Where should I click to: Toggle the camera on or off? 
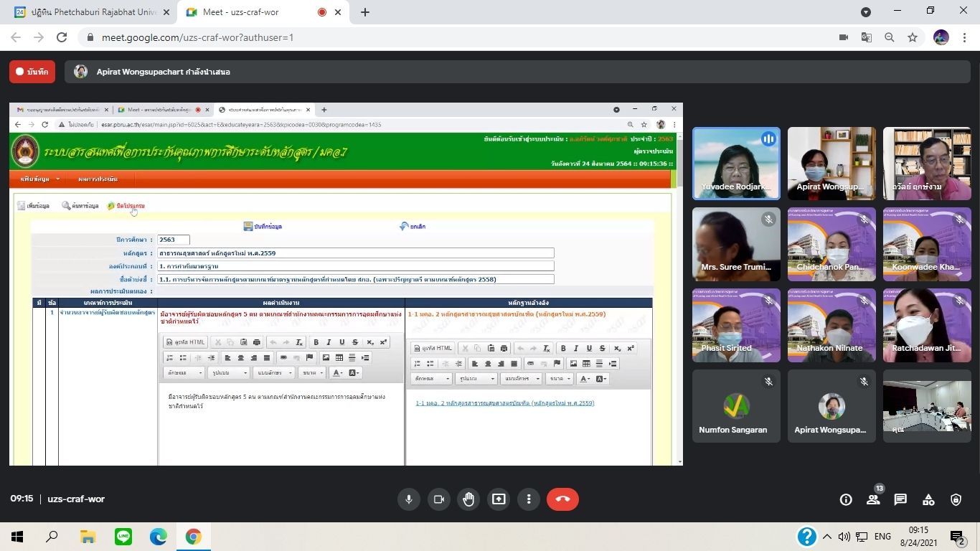[439, 499]
